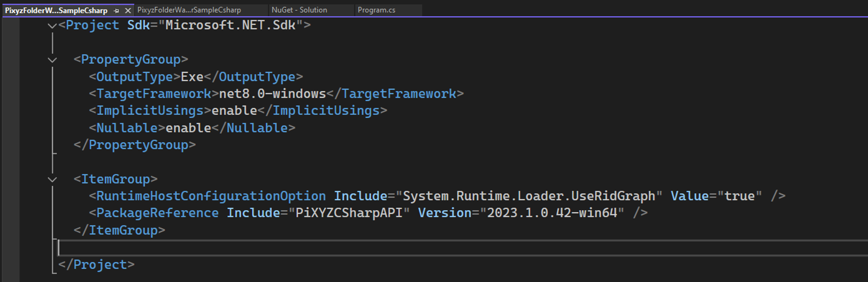The width and height of the screenshot is (868, 282).
Task: Close the active PixyzFolderW...SampleCsharp tab
Action: (128, 10)
